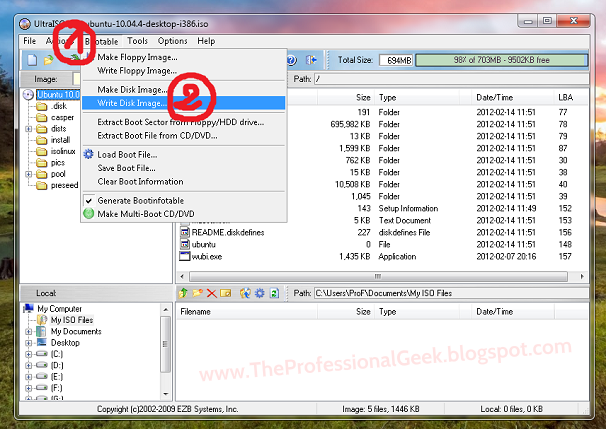Expand the pool folder in image tree
Screen dimensions: 606x429
29,174
